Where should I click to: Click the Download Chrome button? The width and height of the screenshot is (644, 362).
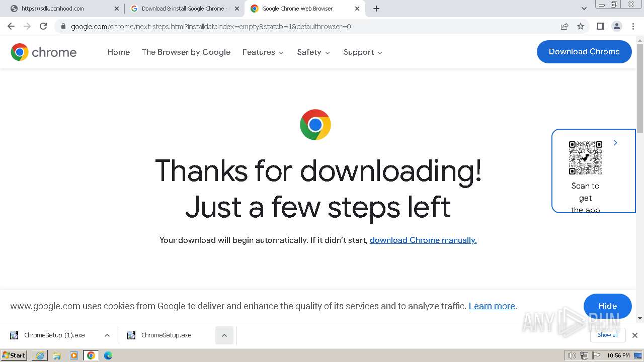click(x=584, y=52)
